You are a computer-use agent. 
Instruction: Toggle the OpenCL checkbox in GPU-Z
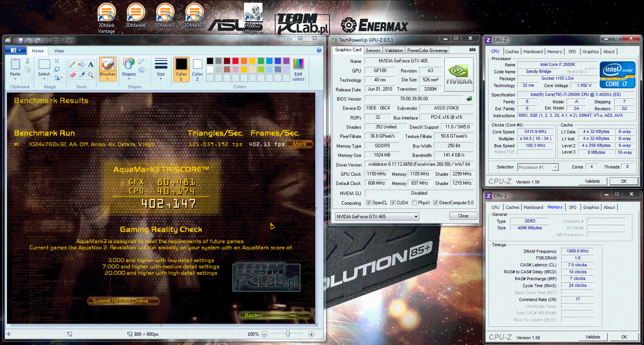[x=369, y=203]
